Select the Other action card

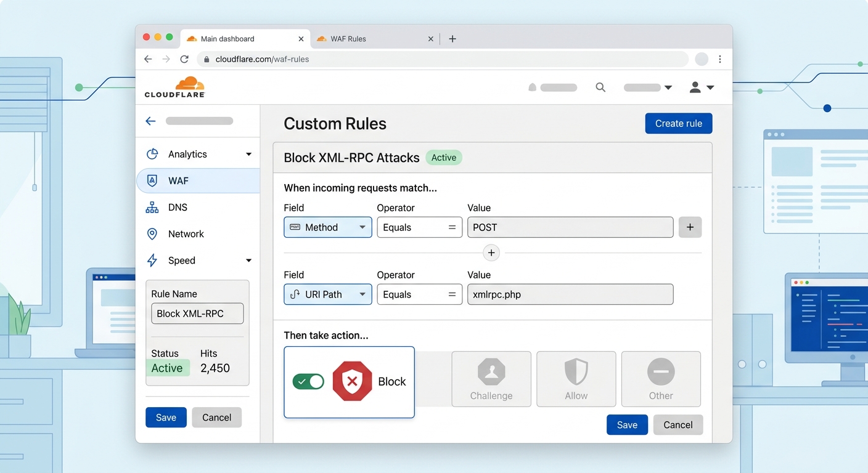pyautogui.click(x=661, y=379)
